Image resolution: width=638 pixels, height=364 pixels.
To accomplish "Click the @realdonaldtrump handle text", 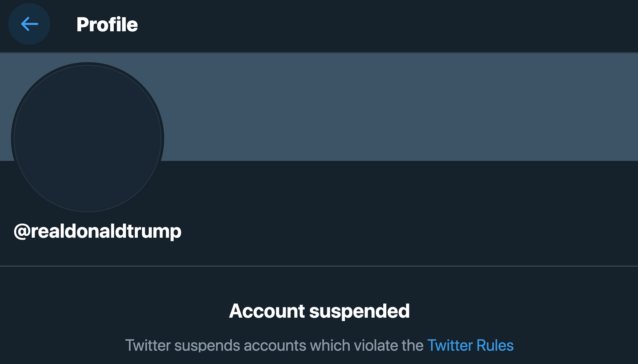I will coord(97,231).
